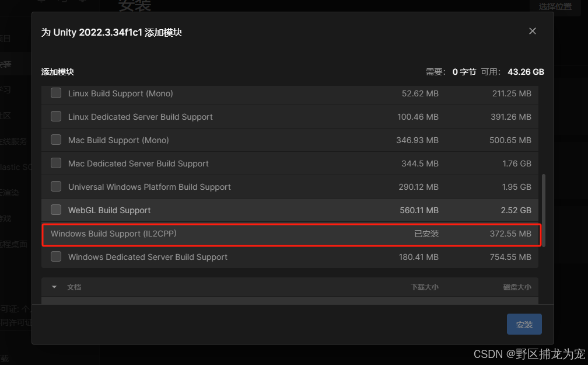This screenshot has width=588, height=365.
Task: Click 372.55 MB disk size value
Action: click(510, 234)
